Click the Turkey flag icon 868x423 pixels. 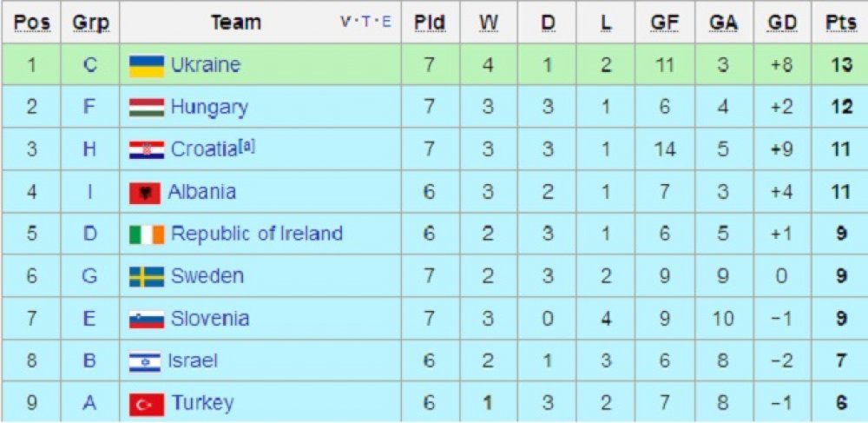pyautogui.click(x=147, y=404)
